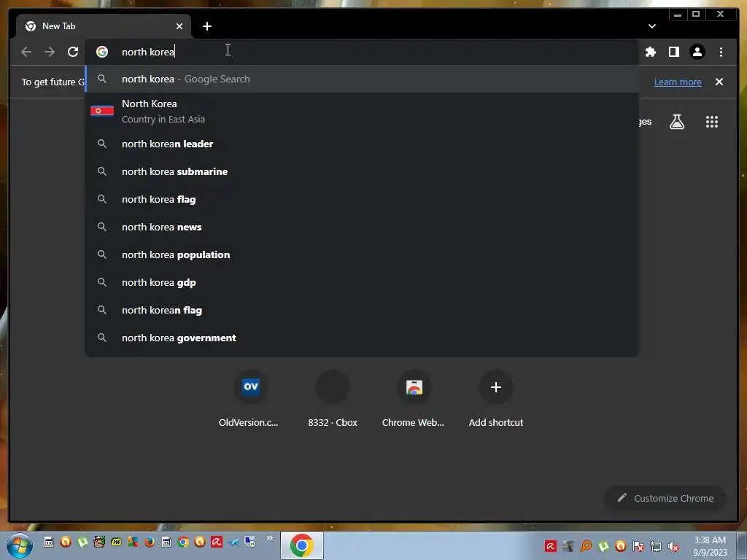The width and height of the screenshot is (747, 560).
Task: Open Chrome's three-dot menu
Action: click(721, 52)
